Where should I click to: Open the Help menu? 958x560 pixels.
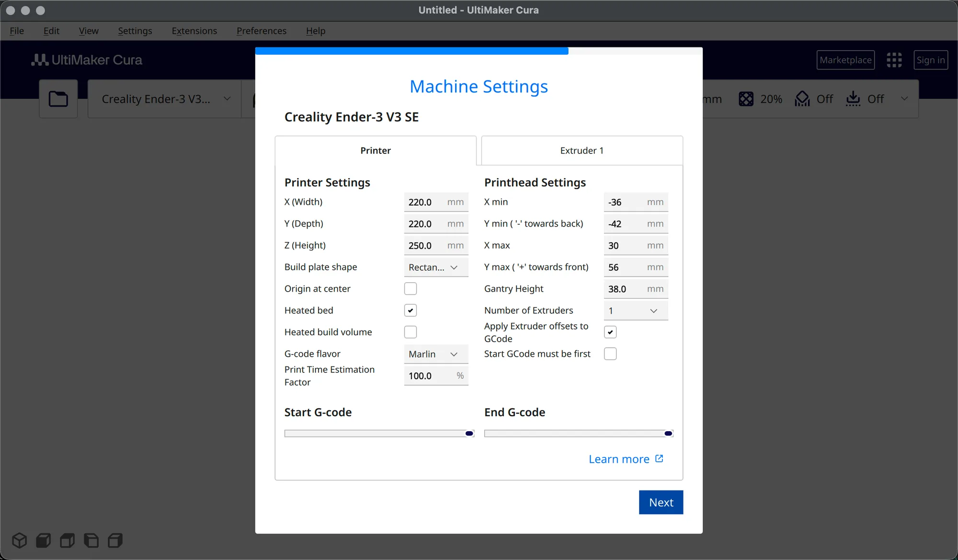click(316, 31)
